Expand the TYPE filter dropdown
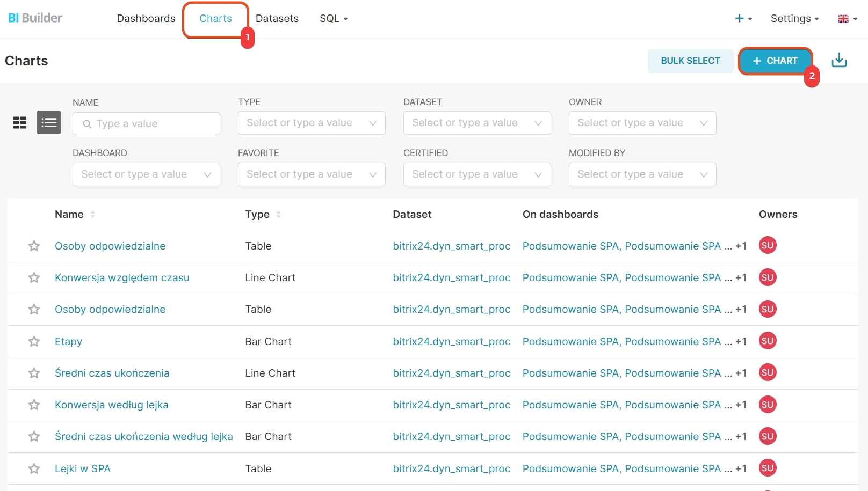Viewport: 868px width, 491px height. [312, 123]
